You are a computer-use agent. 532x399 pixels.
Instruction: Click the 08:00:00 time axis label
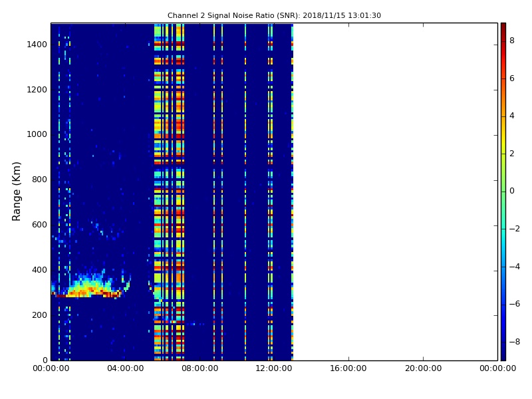pos(200,368)
